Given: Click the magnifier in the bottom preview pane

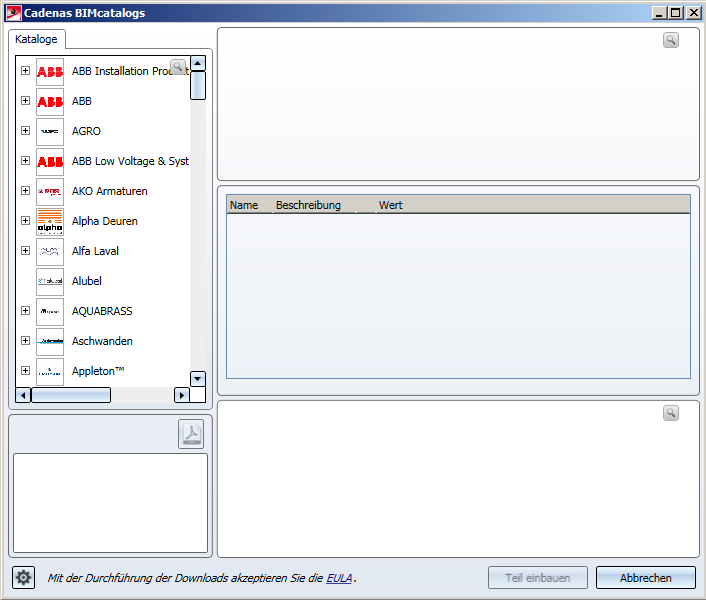Looking at the screenshot, I should click(x=670, y=413).
